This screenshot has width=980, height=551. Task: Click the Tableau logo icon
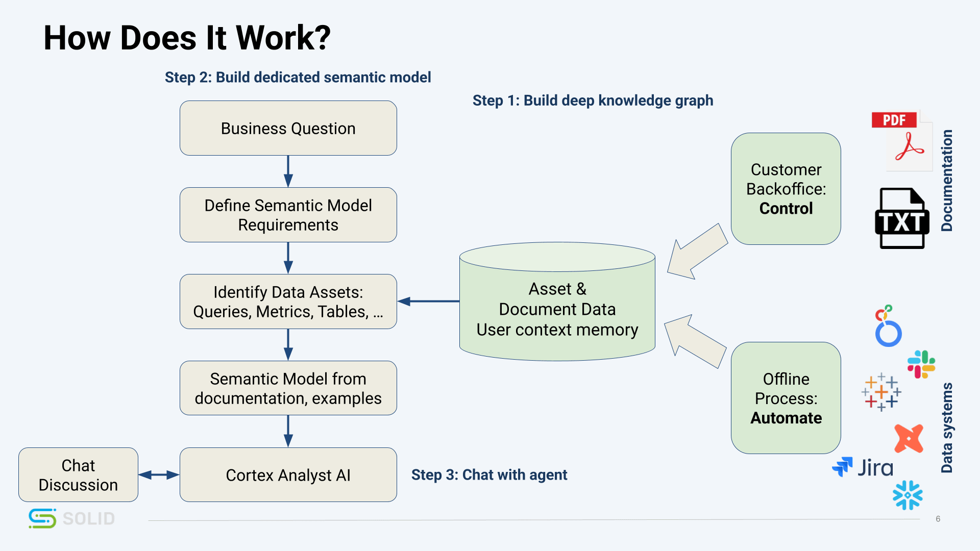[x=881, y=392]
